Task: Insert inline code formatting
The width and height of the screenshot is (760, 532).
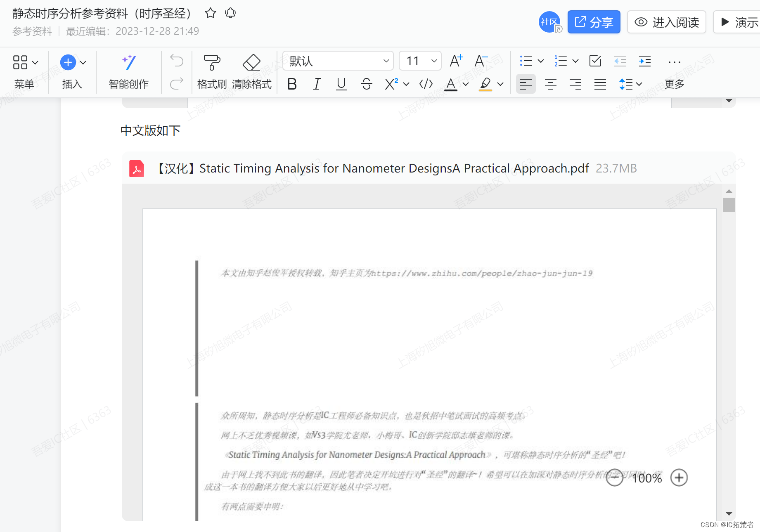Action: click(x=426, y=84)
